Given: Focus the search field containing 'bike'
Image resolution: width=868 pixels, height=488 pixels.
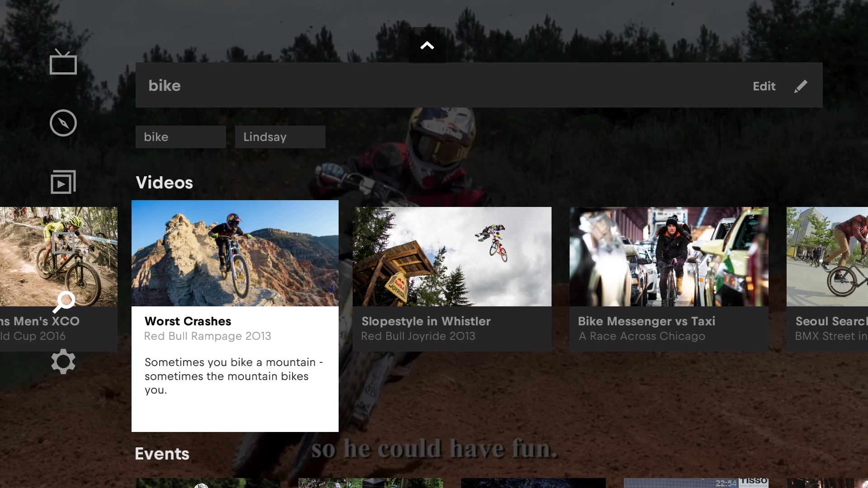Looking at the screenshot, I should click(479, 85).
